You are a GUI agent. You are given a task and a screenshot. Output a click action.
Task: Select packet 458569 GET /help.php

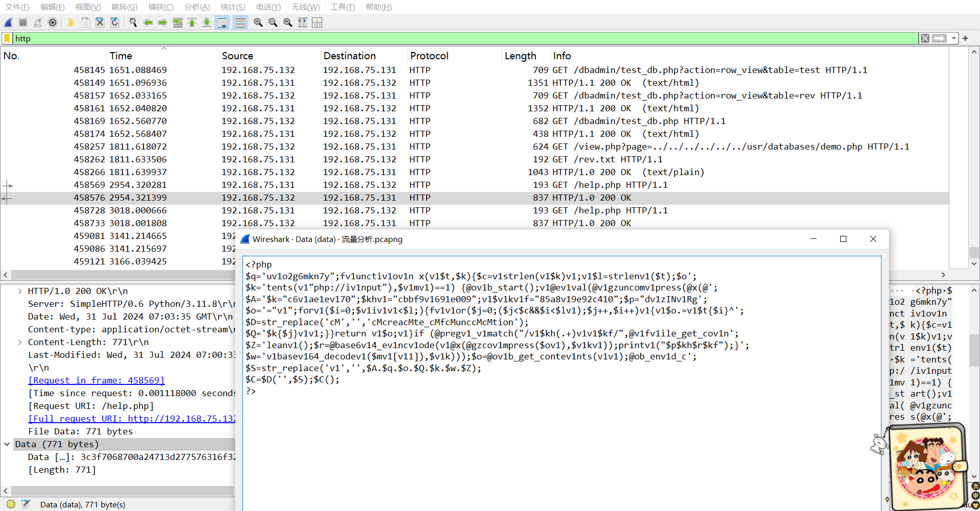pos(475,185)
